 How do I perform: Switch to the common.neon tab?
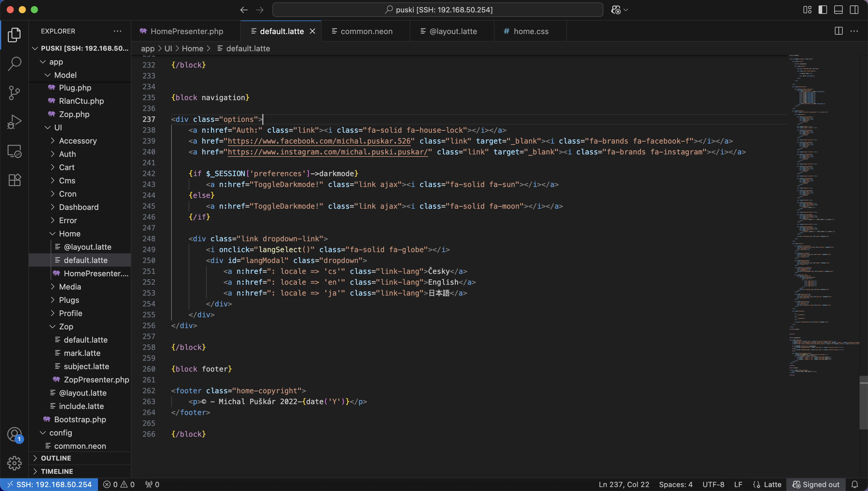tap(366, 31)
